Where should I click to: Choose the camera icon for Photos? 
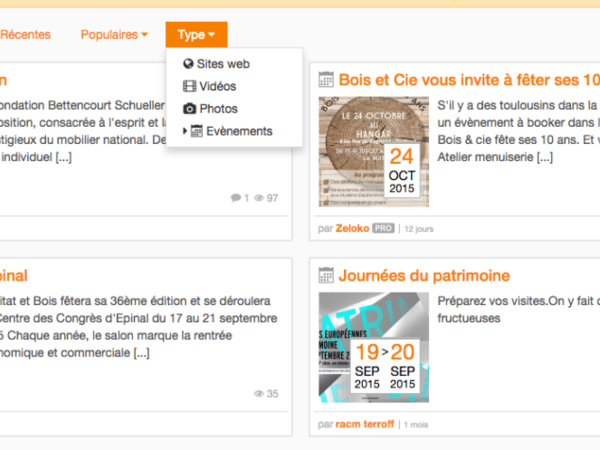(x=189, y=109)
